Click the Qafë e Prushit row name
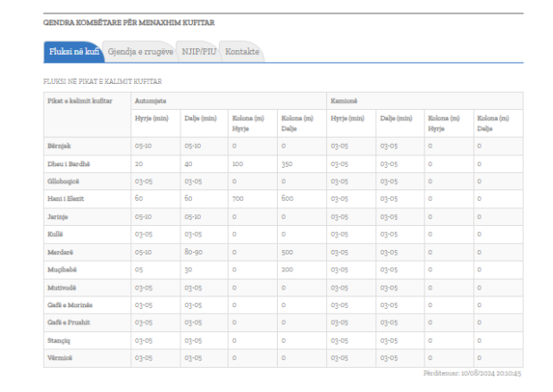The height and width of the screenshot is (392, 553). pos(69,322)
